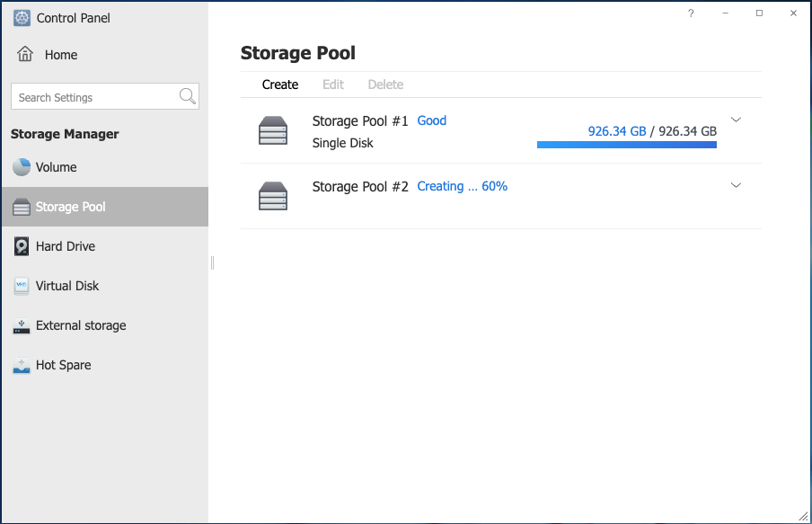The width and height of the screenshot is (812, 524).
Task: Click the Hard Drive icon in sidebar
Action: tap(22, 246)
